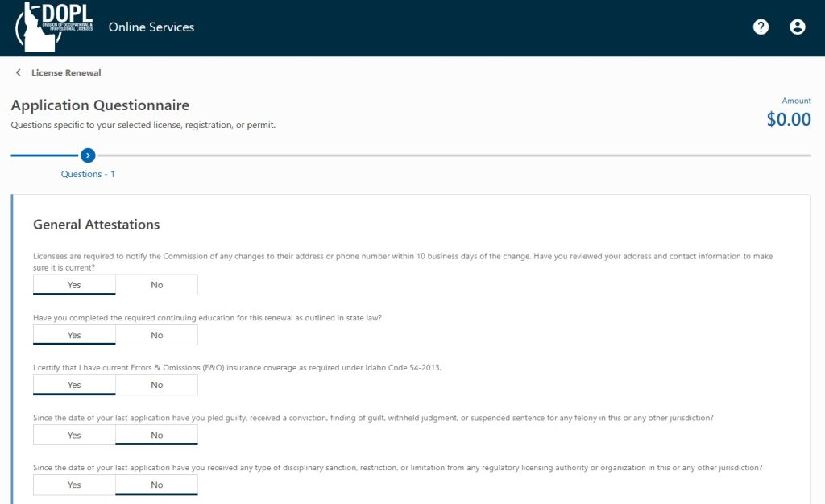Choose No for completed continuing education
The image size is (825, 504).
157,335
